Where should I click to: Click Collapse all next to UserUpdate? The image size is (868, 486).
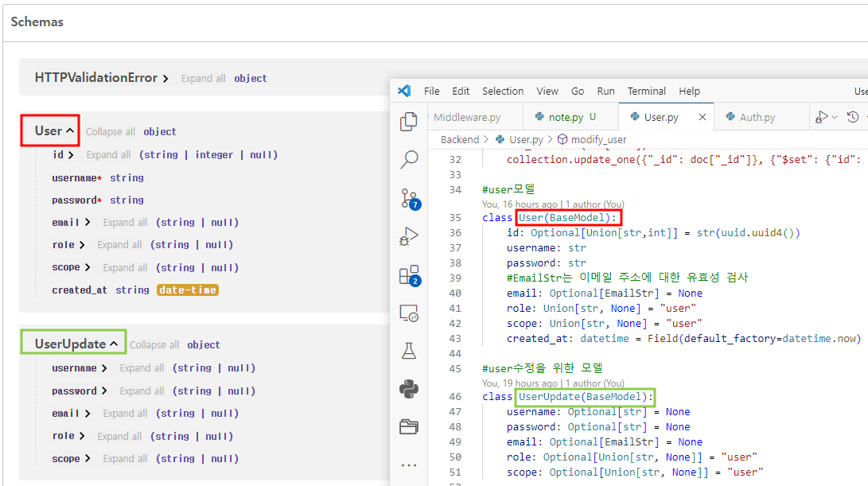tap(154, 345)
